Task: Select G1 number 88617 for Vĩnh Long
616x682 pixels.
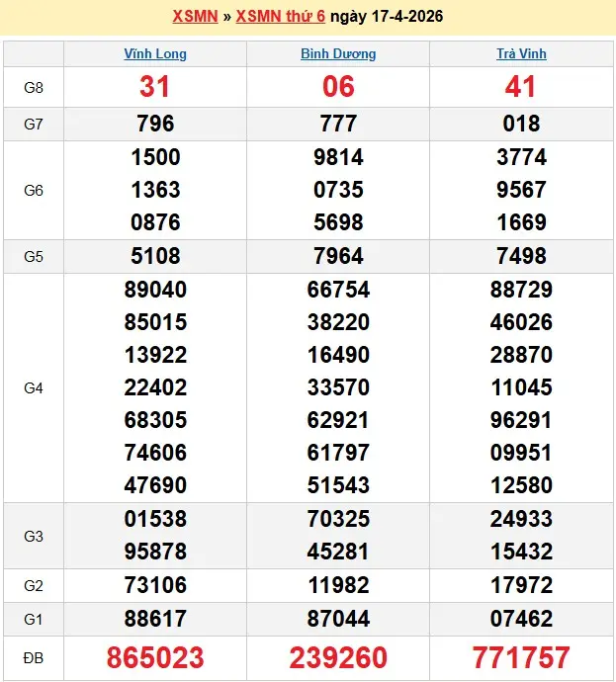Action: pos(155,619)
